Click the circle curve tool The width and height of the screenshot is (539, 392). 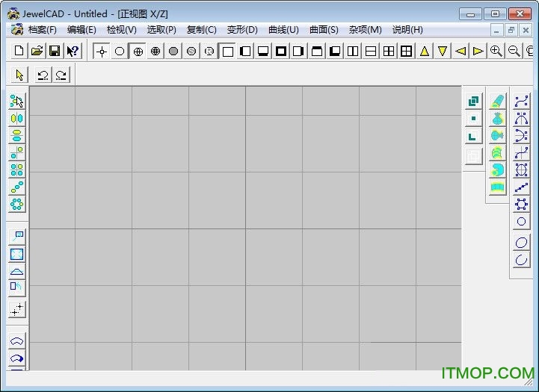[522, 222]
